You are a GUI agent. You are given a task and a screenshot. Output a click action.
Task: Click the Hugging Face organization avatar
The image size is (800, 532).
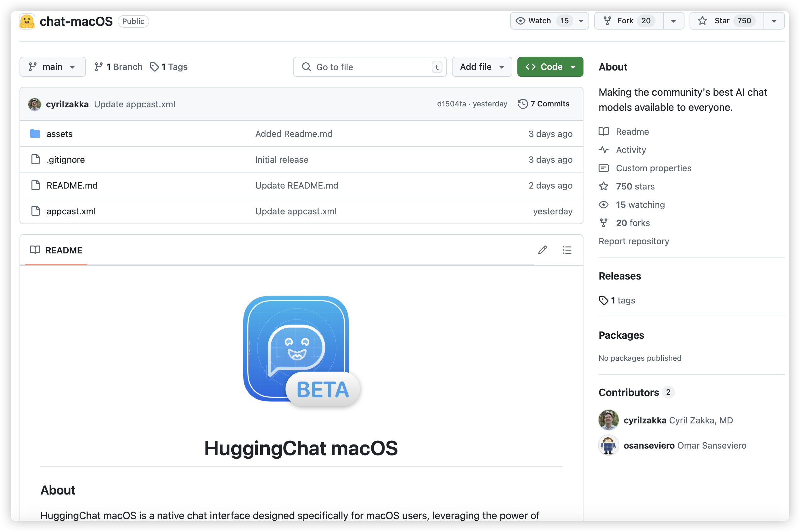[27, 21]
